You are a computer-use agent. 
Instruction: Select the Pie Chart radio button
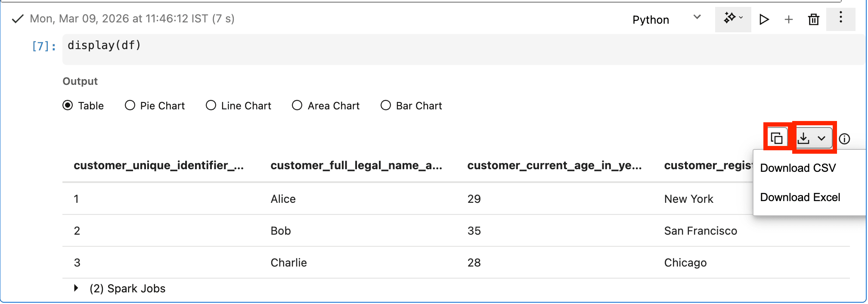click(130, 105)
